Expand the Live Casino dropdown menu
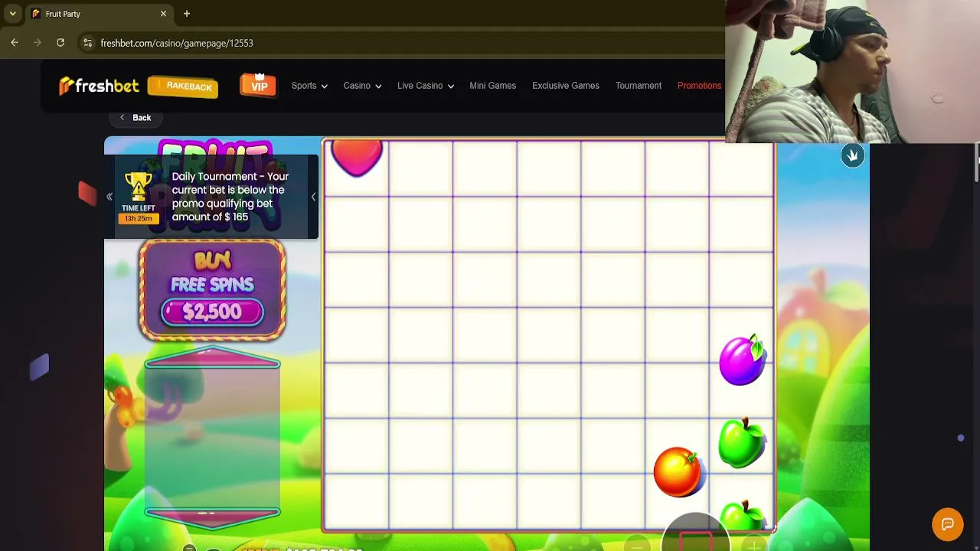This screenshot has height=551, width=980. 426,86
